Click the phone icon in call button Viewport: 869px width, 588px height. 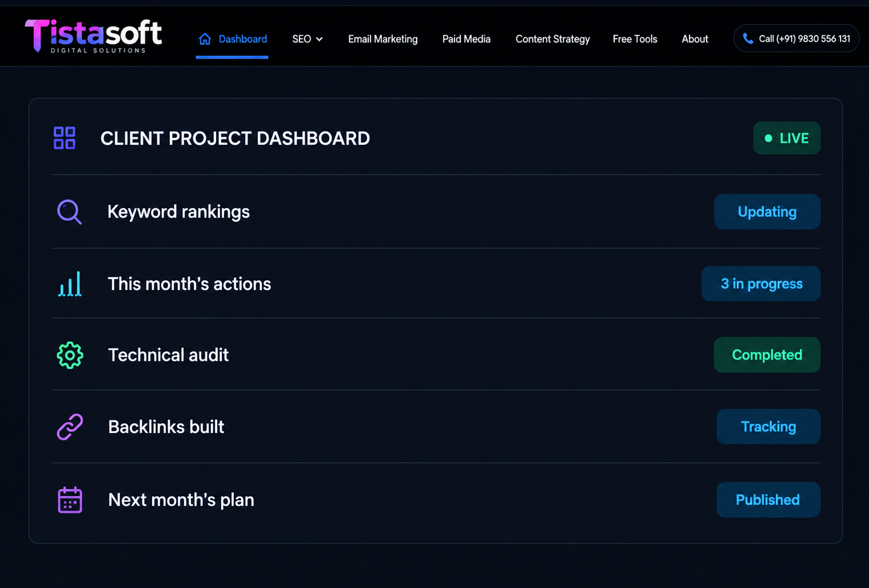(748, 39)
